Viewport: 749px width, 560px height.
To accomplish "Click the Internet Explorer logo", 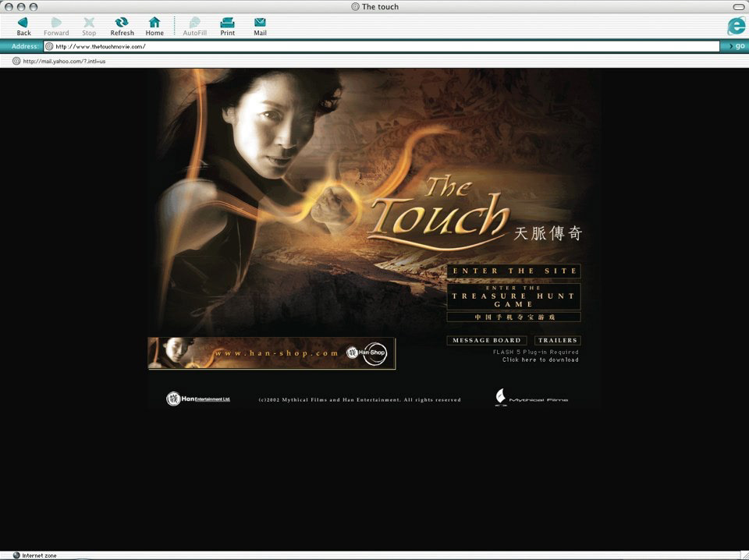I will click(x=736, y=27).
